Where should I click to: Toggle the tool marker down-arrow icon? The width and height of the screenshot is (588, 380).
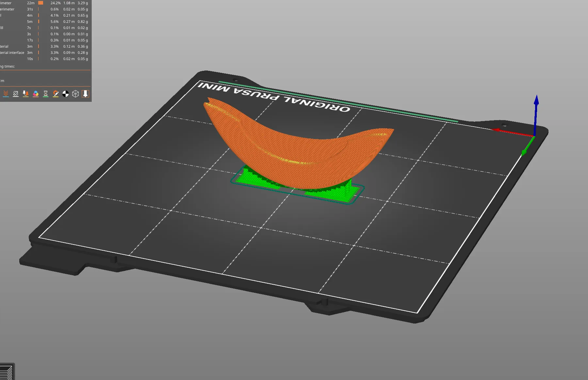point(86,94)
